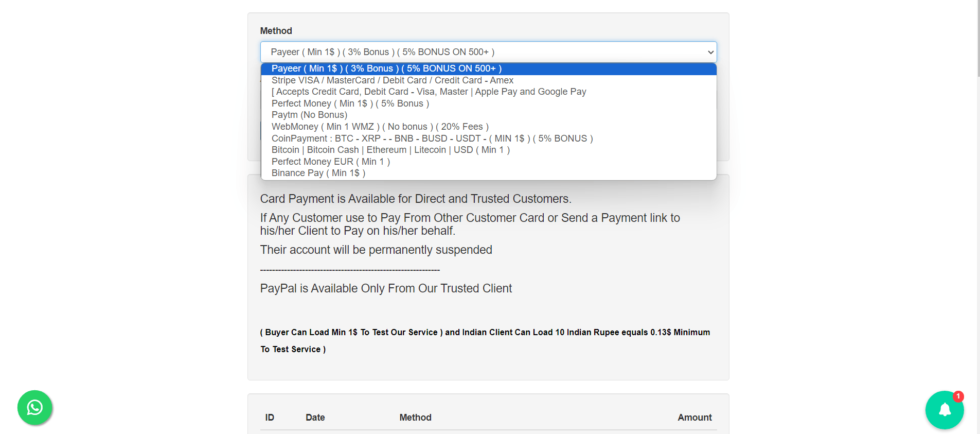Open the WhatsApp chat bubble
980x434 pixels.
(35, 408)
